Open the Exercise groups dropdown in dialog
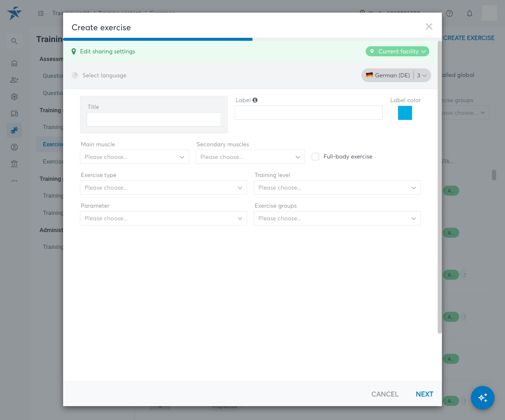Viewport: 505px width, 420px height. 337,218
